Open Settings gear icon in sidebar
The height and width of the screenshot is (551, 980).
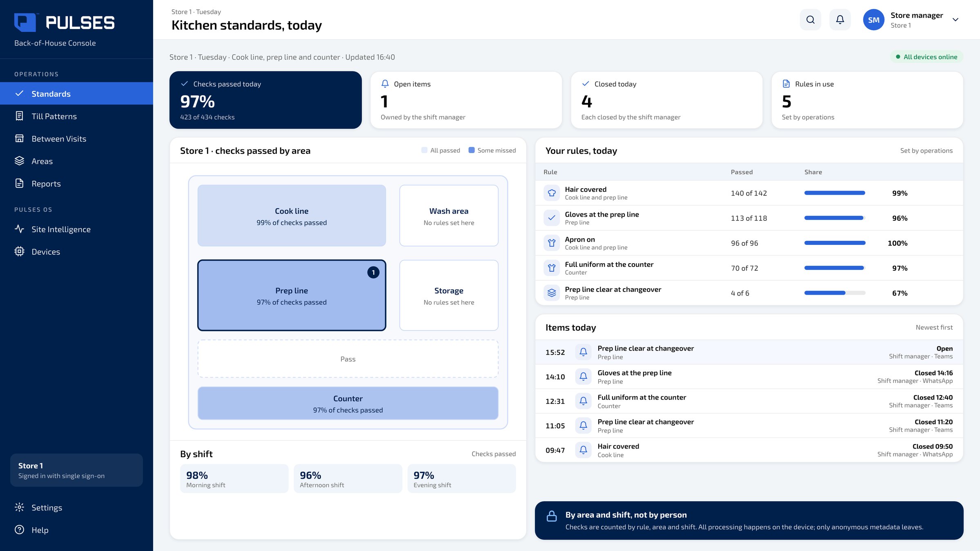(x=19, y=507)
